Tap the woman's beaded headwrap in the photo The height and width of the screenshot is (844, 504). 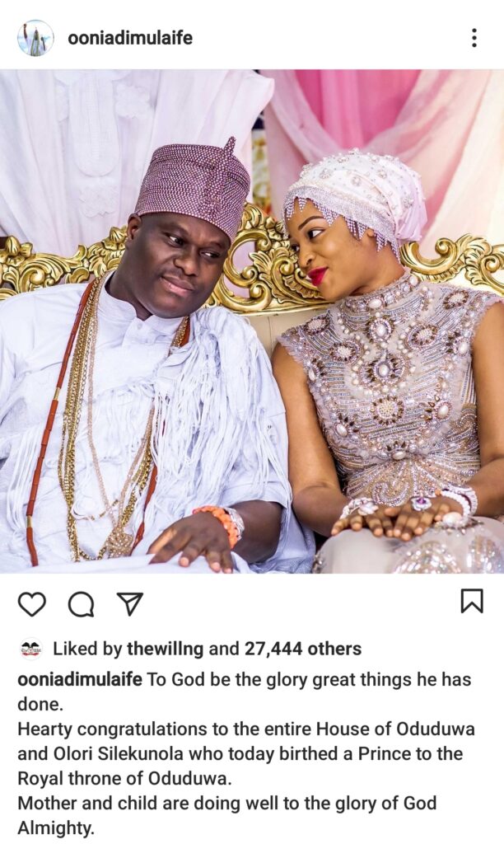click(x=355, y=194)
